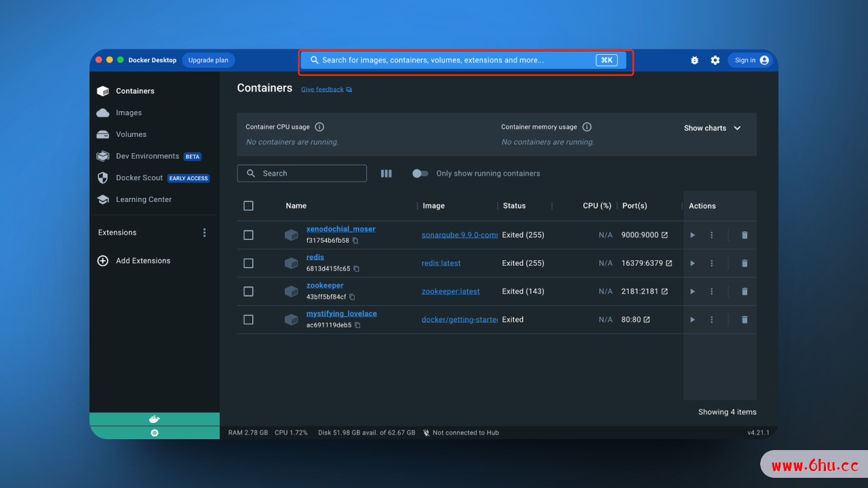This screenshot has width=868, height=488.
Task: Open the Extensions three-dot menu
Action: click(205, 232)
